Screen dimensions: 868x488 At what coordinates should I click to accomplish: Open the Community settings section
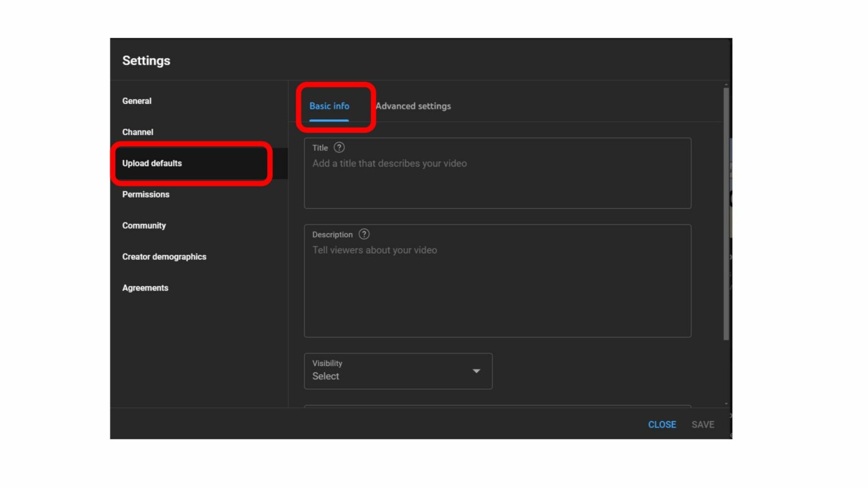(144, 225)
